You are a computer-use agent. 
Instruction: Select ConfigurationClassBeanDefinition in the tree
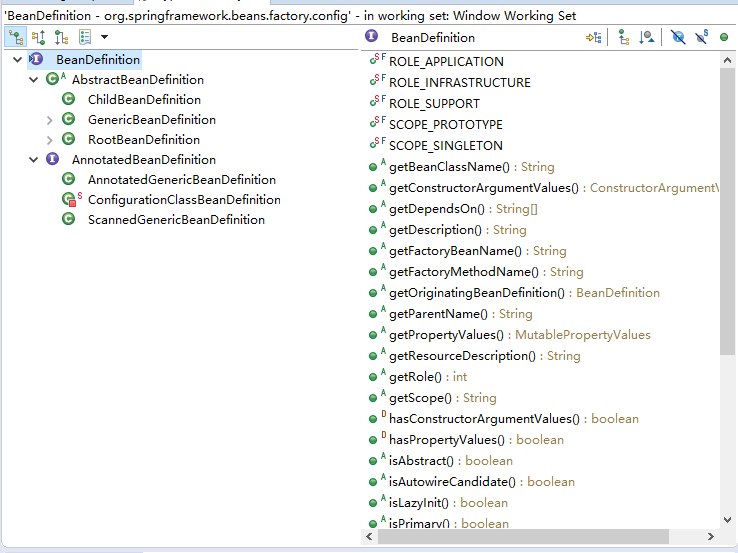184,200
